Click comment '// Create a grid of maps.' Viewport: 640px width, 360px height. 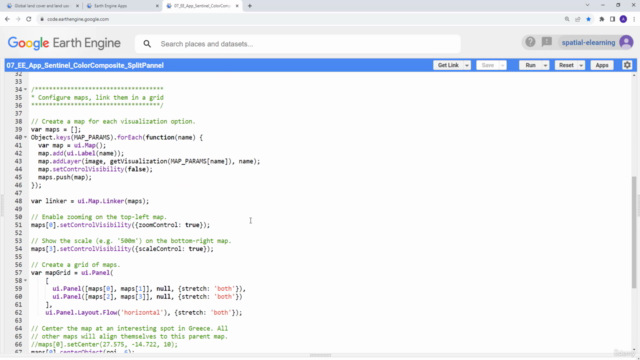76,265
